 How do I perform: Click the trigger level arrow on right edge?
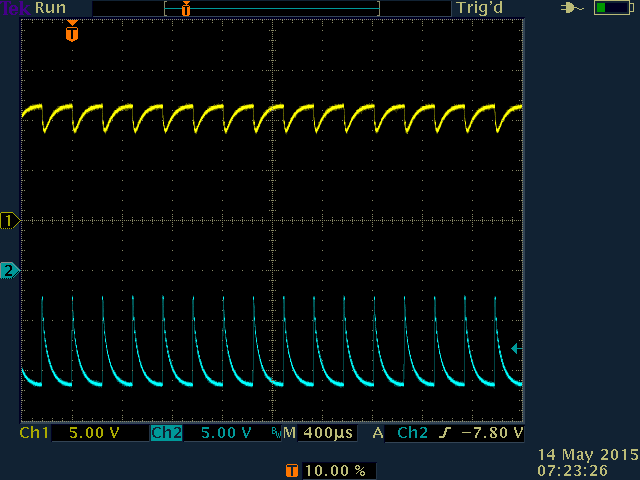[516, 349]
